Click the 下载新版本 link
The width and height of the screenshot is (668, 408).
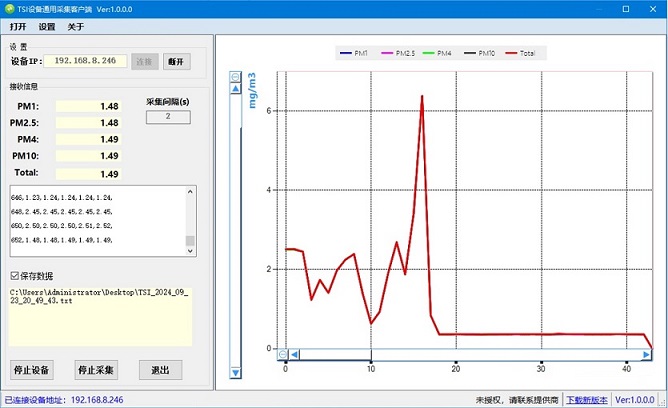pyautogui.click(x=588, y=399)
